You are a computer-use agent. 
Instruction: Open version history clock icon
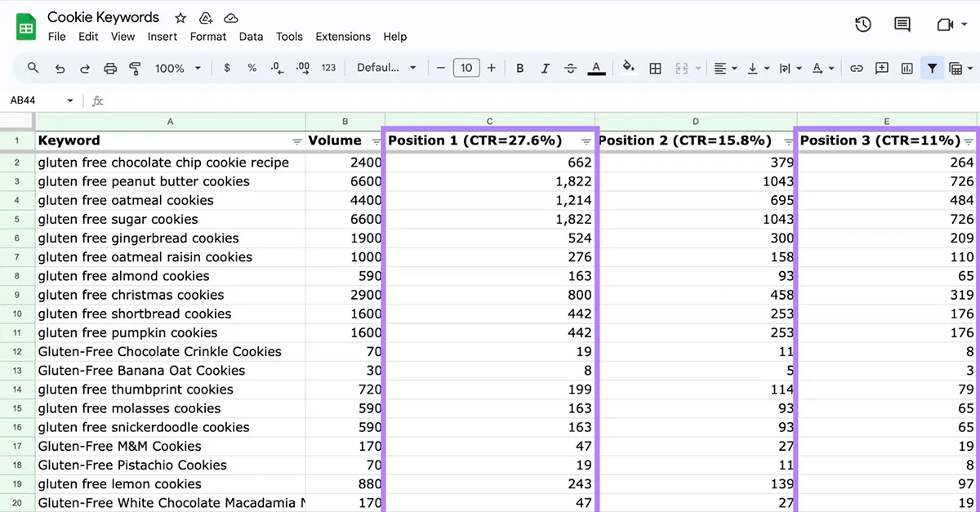pos(862,25)
